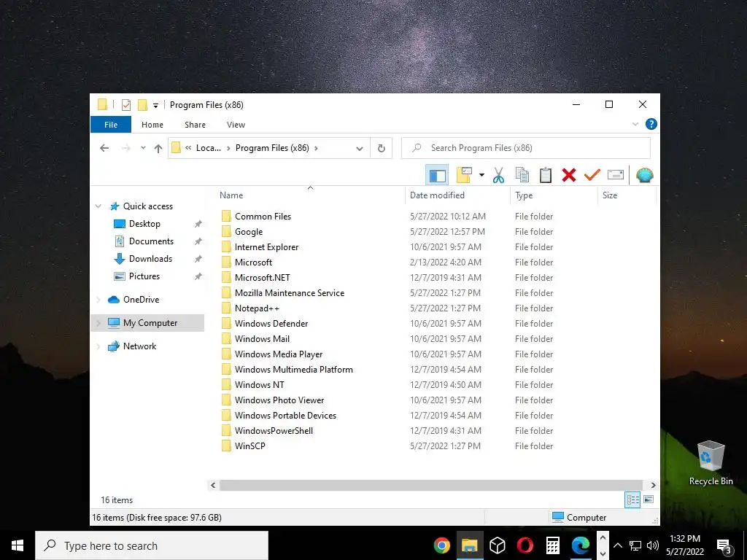Expand the My Computer tree node

(x=98, y=323)
